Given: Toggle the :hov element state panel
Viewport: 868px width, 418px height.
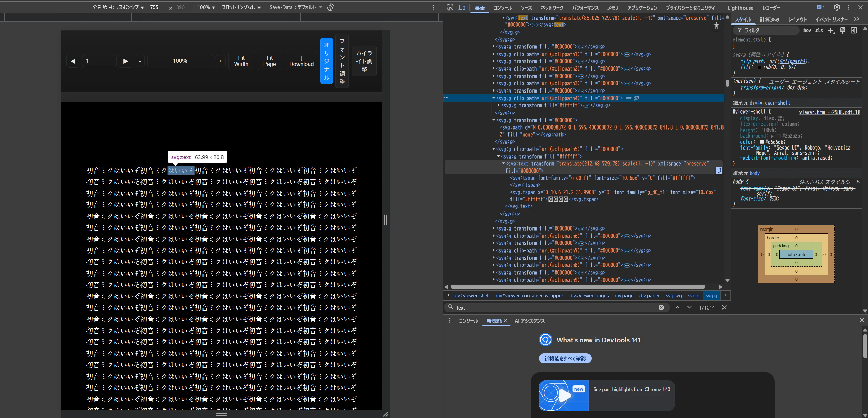Looking at the screenshot, I should coord(807,31).
